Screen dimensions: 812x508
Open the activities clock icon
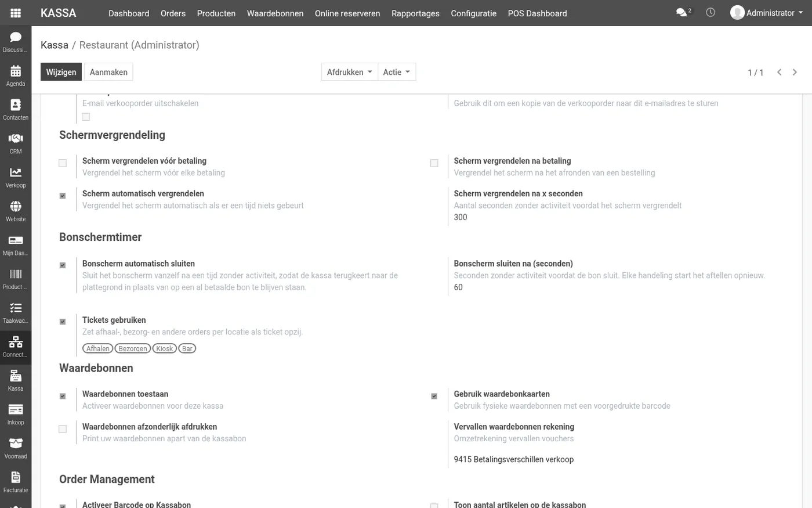710,12
